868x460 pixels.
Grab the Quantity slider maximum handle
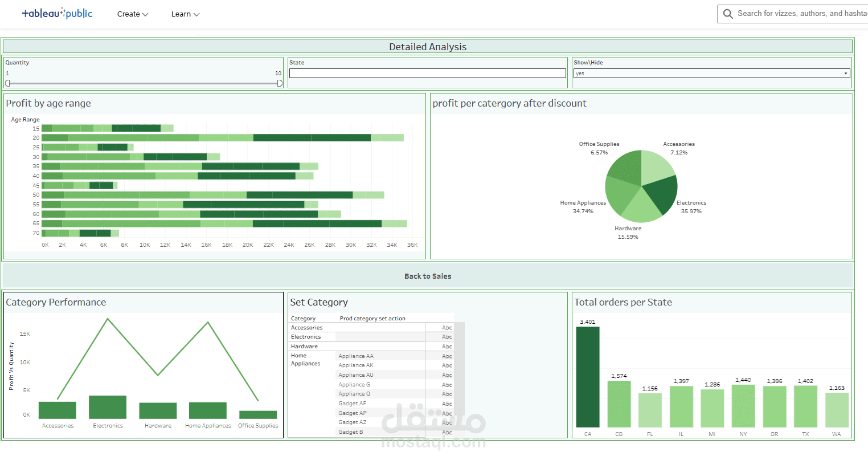point(280,83)
